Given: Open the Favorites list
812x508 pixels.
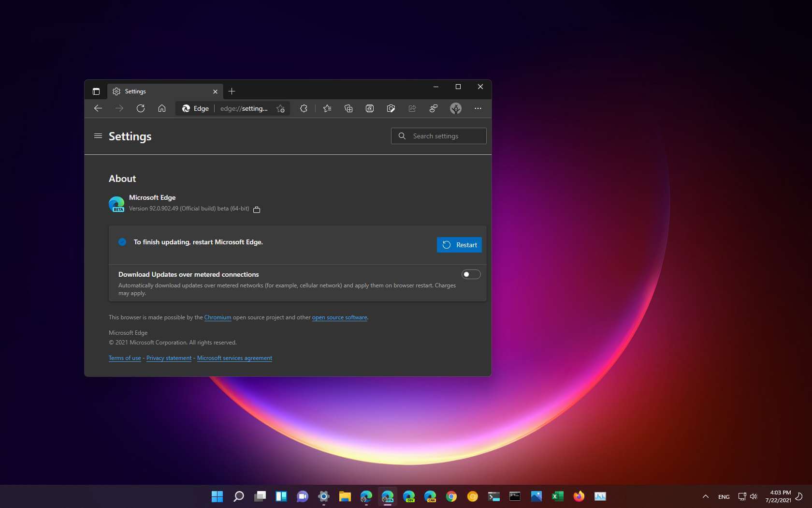Looking at the screenshot, I should 327,108.
